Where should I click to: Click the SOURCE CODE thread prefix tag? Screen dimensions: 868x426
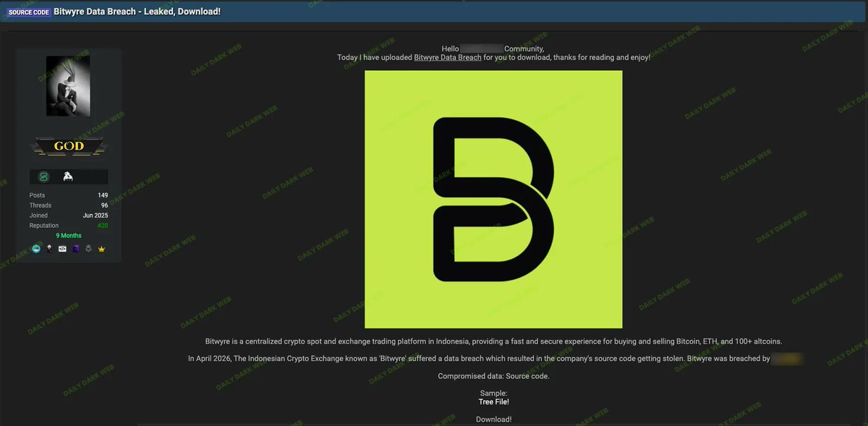point(28,12)
